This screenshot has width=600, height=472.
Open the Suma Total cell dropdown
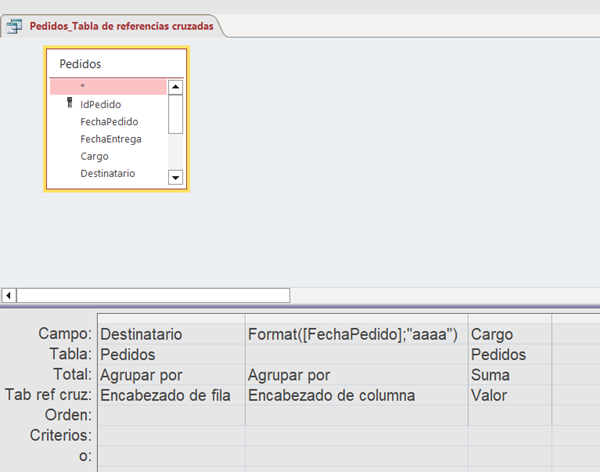pos(508,375)
